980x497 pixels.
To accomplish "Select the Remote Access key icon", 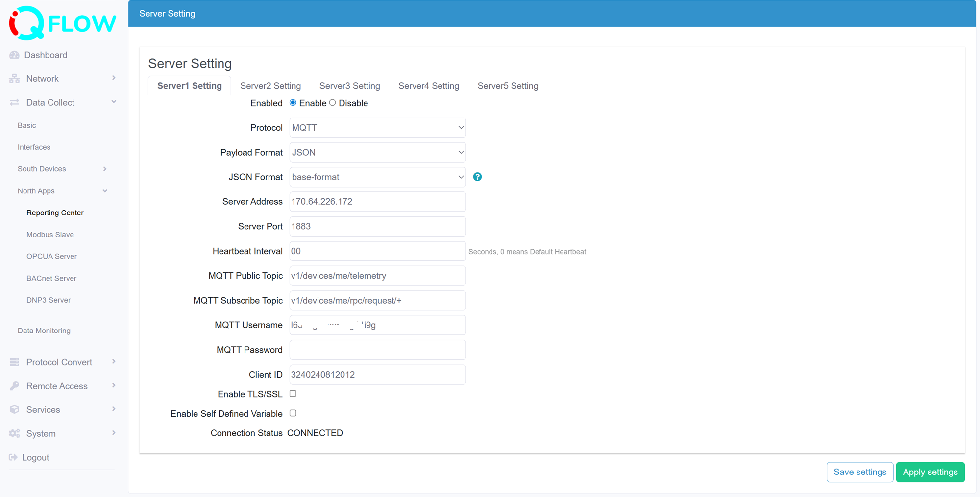I will (14, 386).
